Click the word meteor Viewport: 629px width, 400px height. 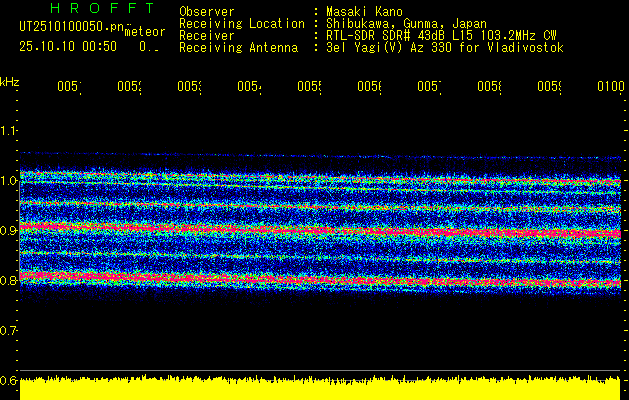click(x=145, y=32)
